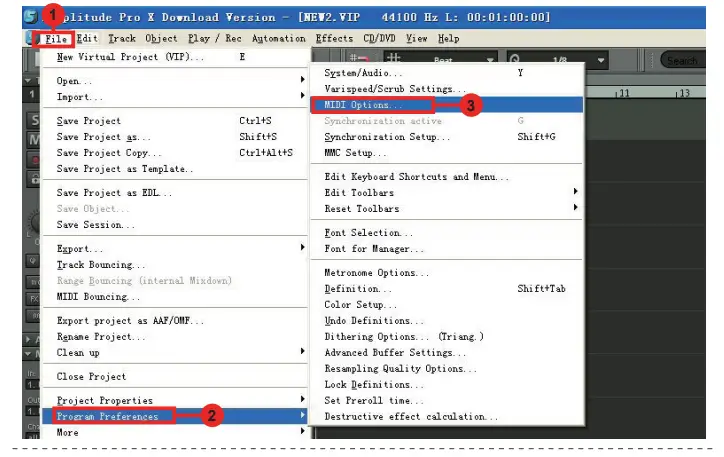Open the Help menu

click(448, 38)
